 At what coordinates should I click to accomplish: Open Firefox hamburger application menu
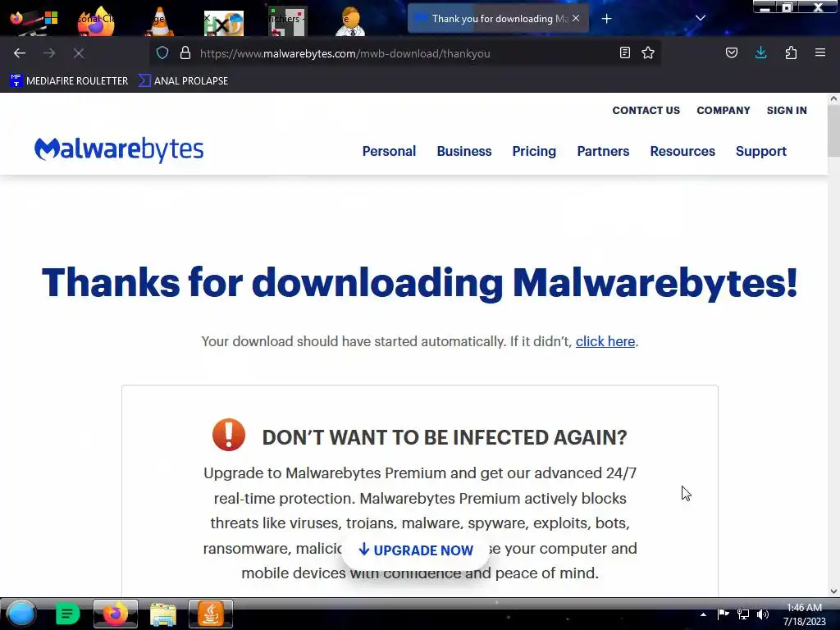click(x=820, y=53)
